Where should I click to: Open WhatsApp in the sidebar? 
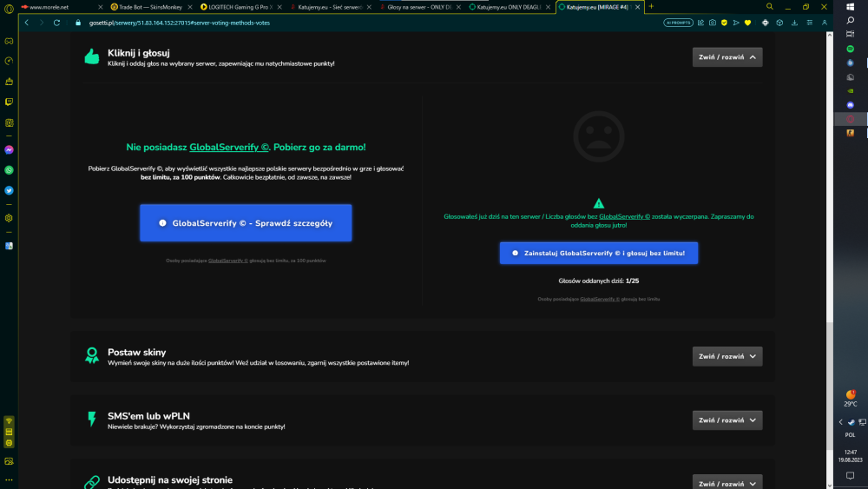coord(9,170)
